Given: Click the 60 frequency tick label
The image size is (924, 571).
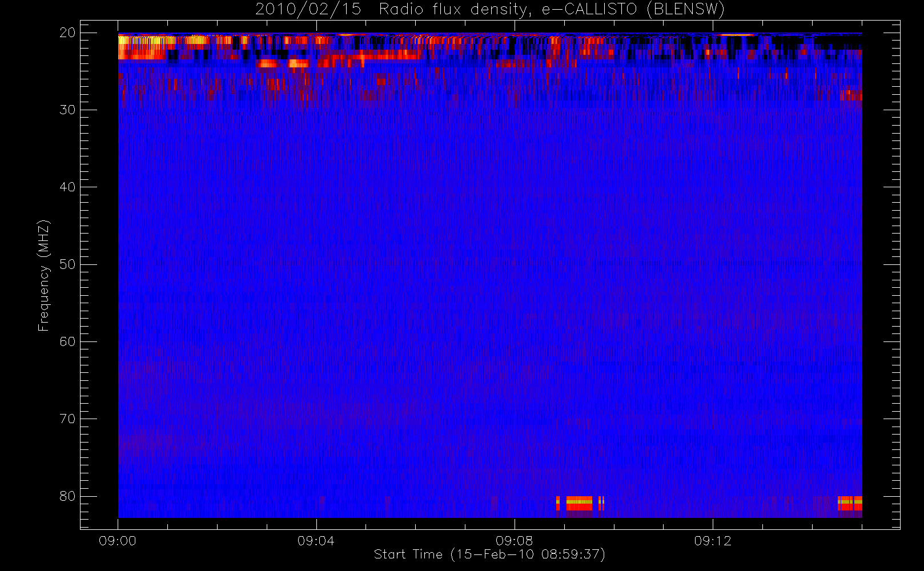Looking at the screenshot, I should (67, 341).
